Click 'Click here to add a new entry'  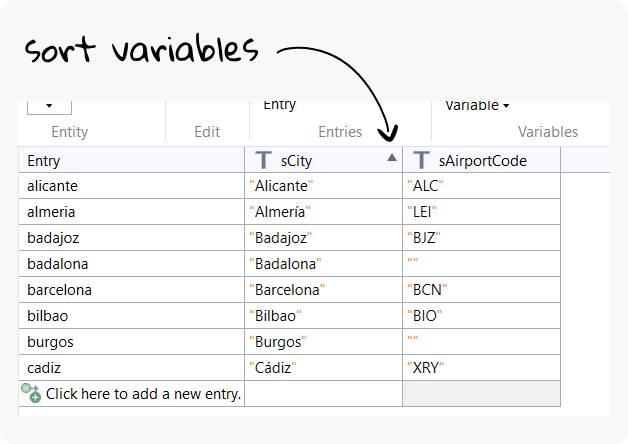coord(143,393)
